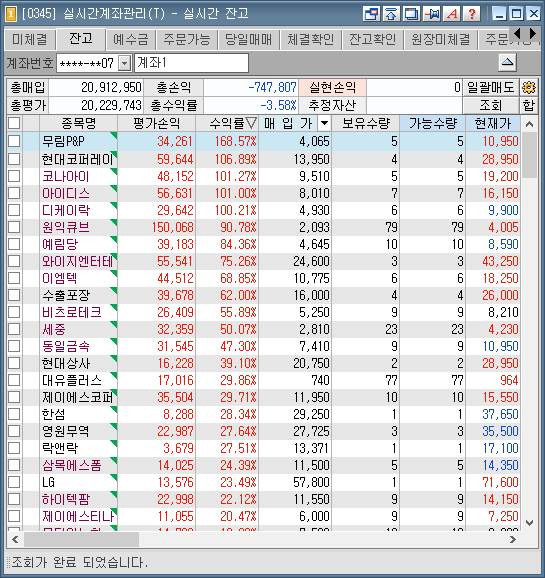Check the box for 하이텍팜

click(14, 499)
